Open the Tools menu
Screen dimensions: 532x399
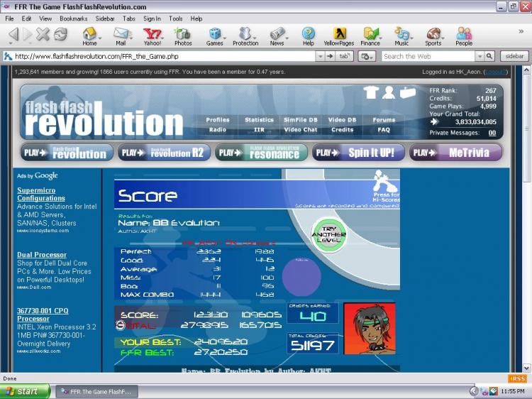(176, 18)
